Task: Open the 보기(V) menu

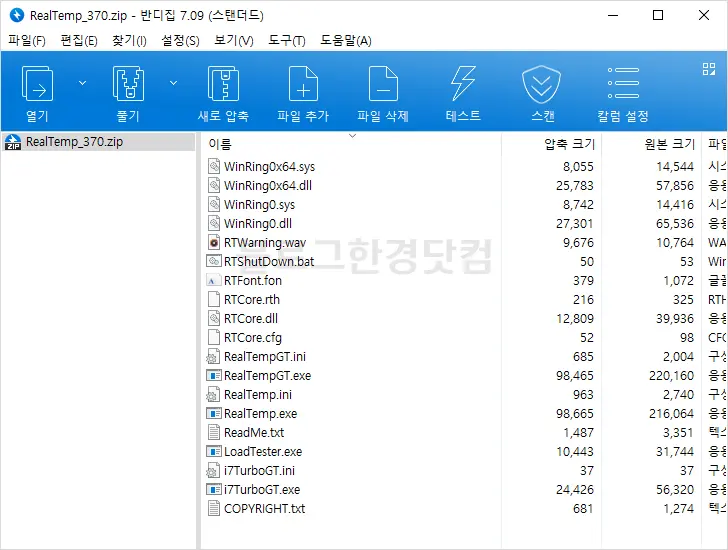Action: tap(234, 41)
